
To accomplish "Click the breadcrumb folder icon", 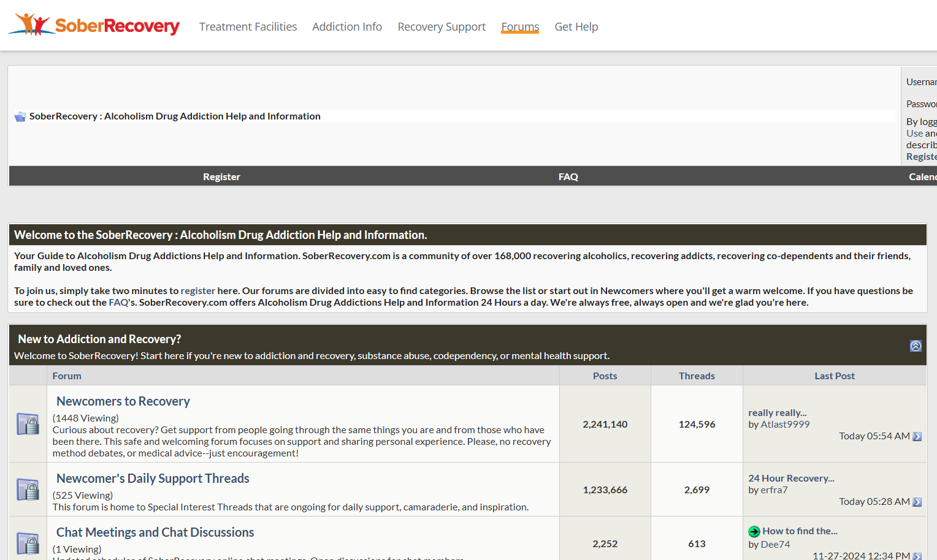I will (20, 116).
